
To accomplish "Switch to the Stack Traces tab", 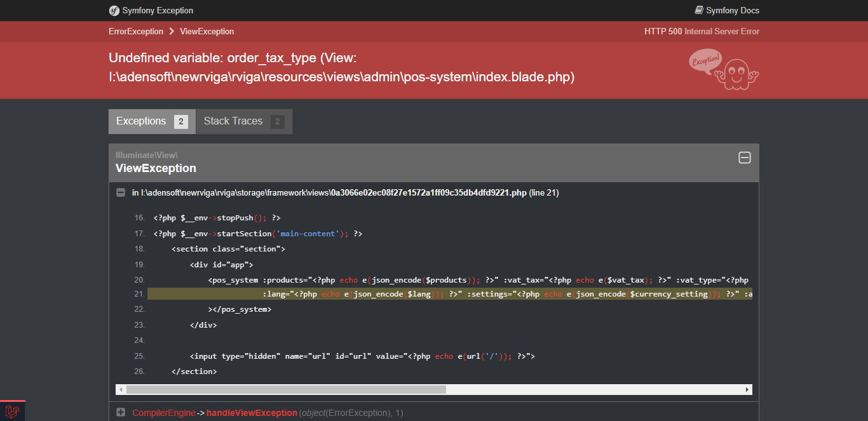I will 233,121.
